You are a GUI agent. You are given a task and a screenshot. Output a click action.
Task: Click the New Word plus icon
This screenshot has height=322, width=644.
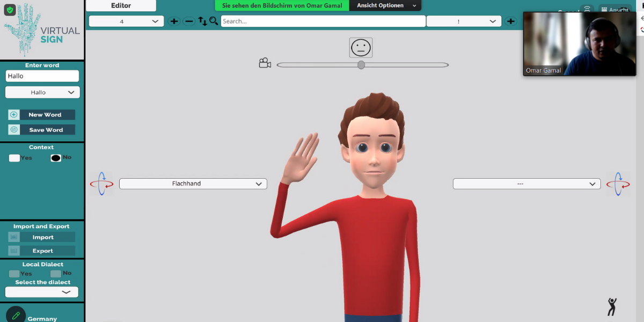click(14, 115)
